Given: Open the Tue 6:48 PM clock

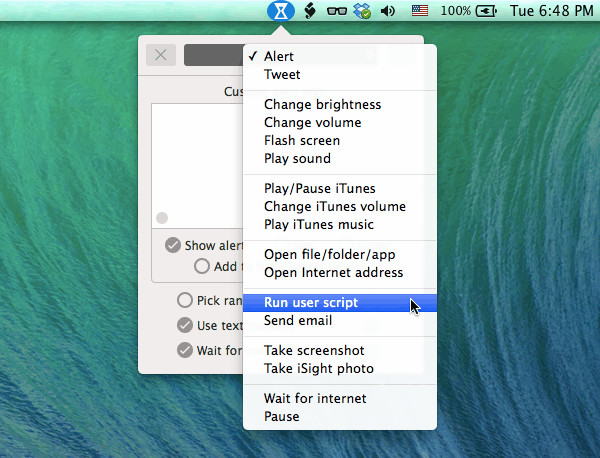Looking at the screenshot, I should (551, 11).
